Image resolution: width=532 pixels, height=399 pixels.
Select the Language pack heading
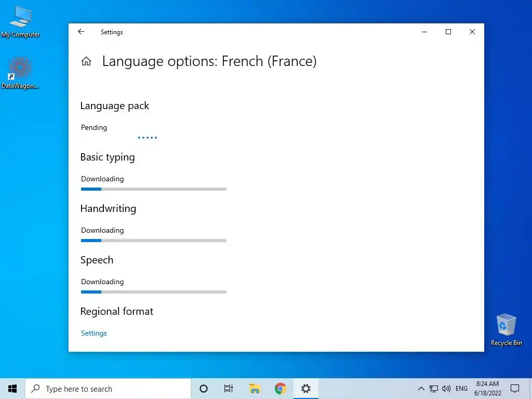(115, 106)
